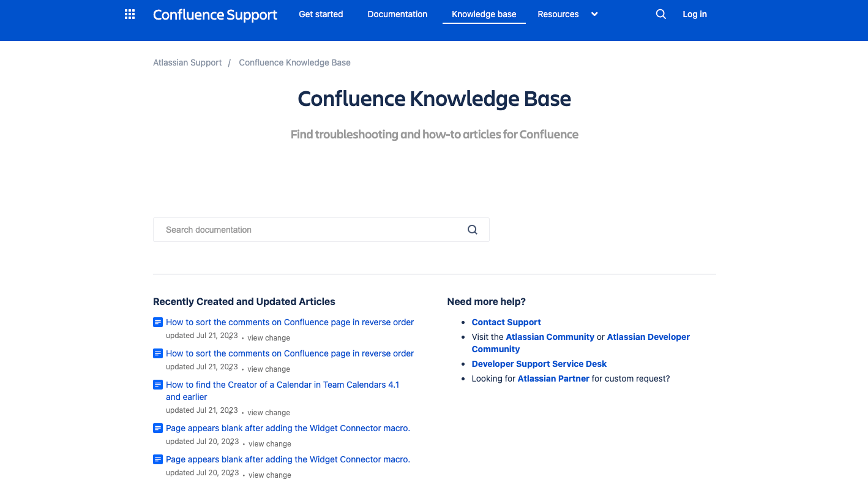Click the Confluence Support logo
868x482 pixels.
215,15
